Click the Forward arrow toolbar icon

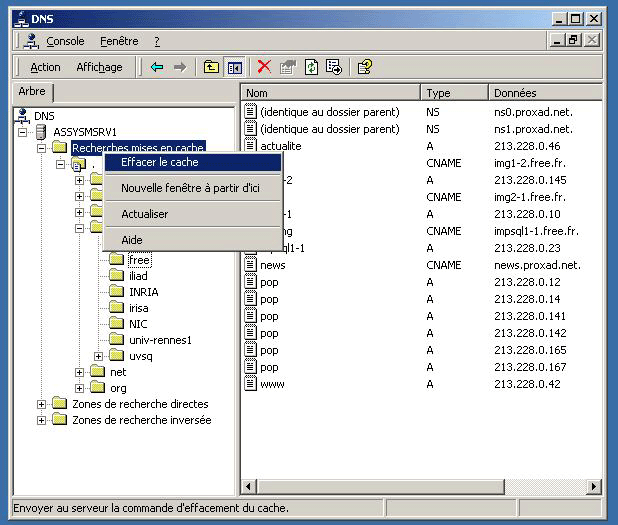(x=180, y=67)
